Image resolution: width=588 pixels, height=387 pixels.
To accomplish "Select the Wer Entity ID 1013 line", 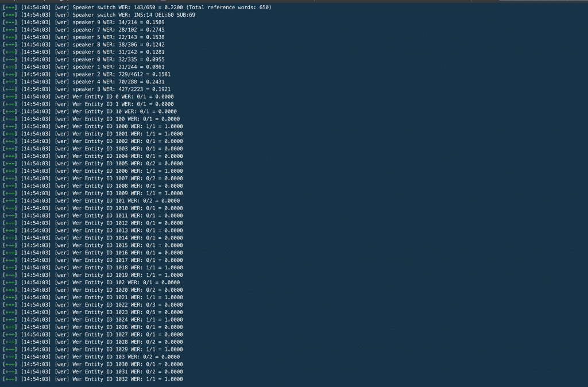I will point(92,231).
